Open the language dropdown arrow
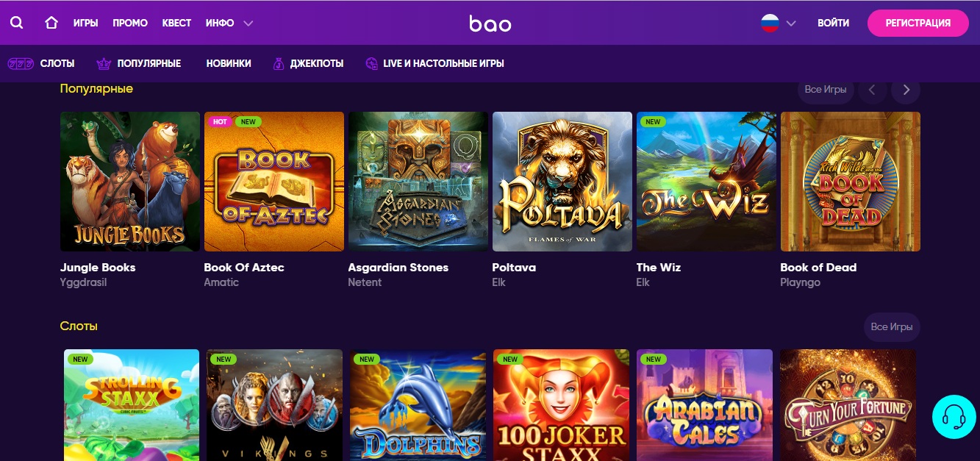Screen dimensions: 980x461 pos(791,24)
